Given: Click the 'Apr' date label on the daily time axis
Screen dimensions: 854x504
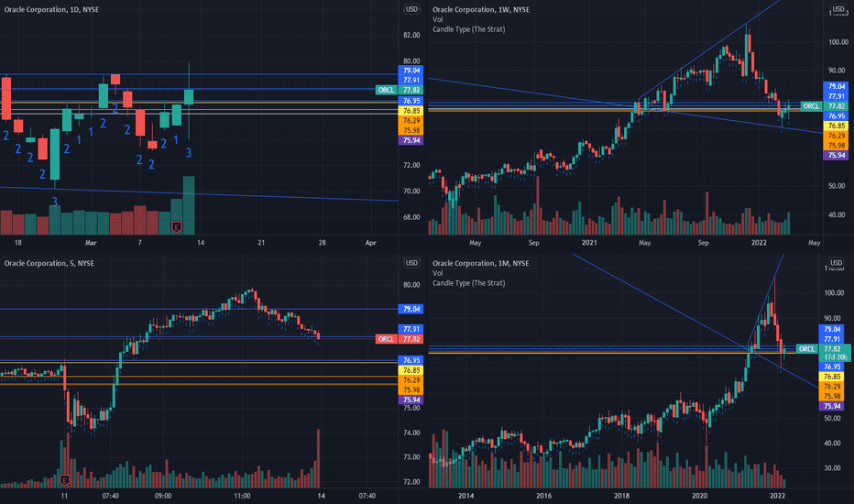Looking at the screenshot, I should coord(370,243).
